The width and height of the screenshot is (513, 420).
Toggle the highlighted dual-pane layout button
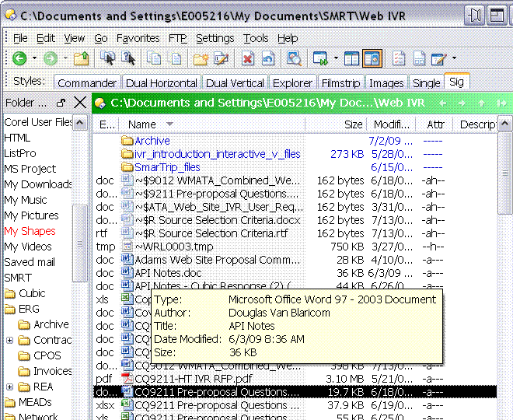(372, 58)
